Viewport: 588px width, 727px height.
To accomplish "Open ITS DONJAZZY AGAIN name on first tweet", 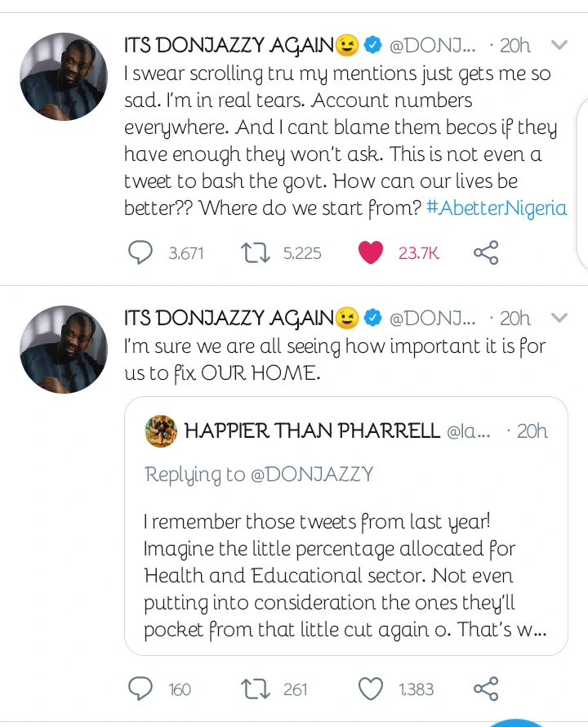I will coord(229,45).
